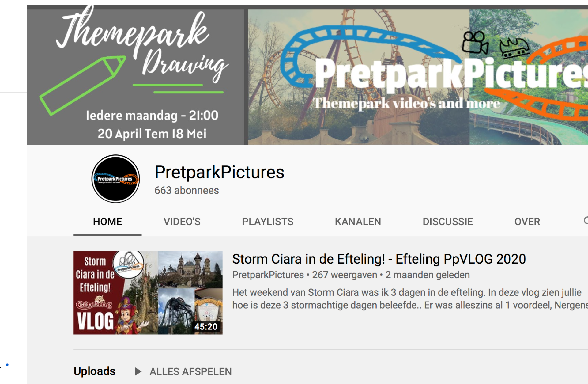
Task: Go to the PLAYLISTS tab
Action: click(x=268, y=222)
